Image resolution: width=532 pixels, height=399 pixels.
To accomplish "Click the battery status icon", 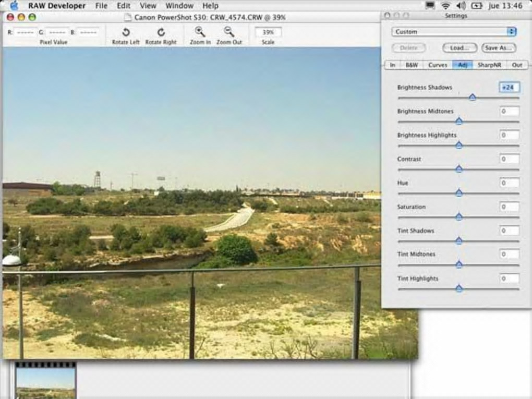I will coord(477,6).
